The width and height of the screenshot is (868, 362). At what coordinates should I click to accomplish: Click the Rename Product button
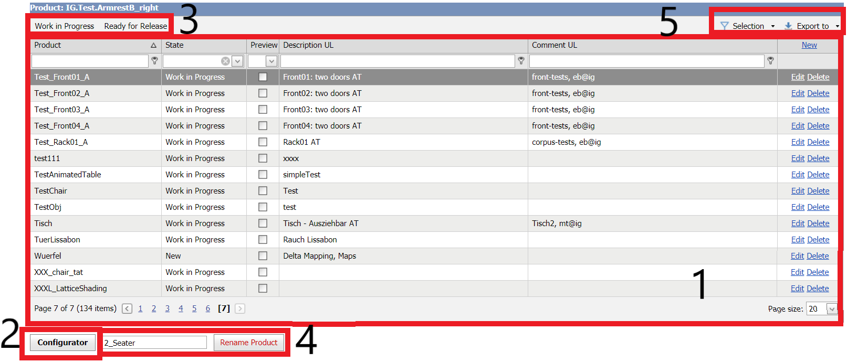[248, 343]
